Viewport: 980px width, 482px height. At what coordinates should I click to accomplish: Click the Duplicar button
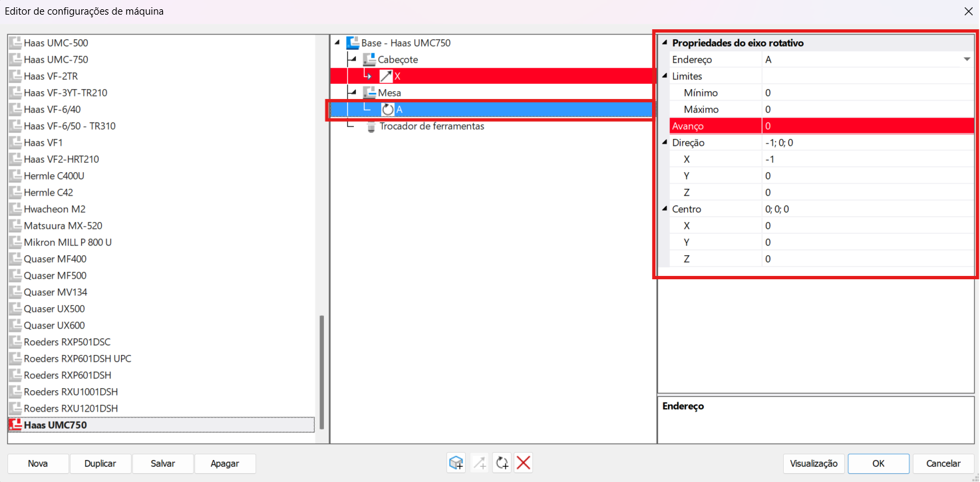[x=100, y=463]
